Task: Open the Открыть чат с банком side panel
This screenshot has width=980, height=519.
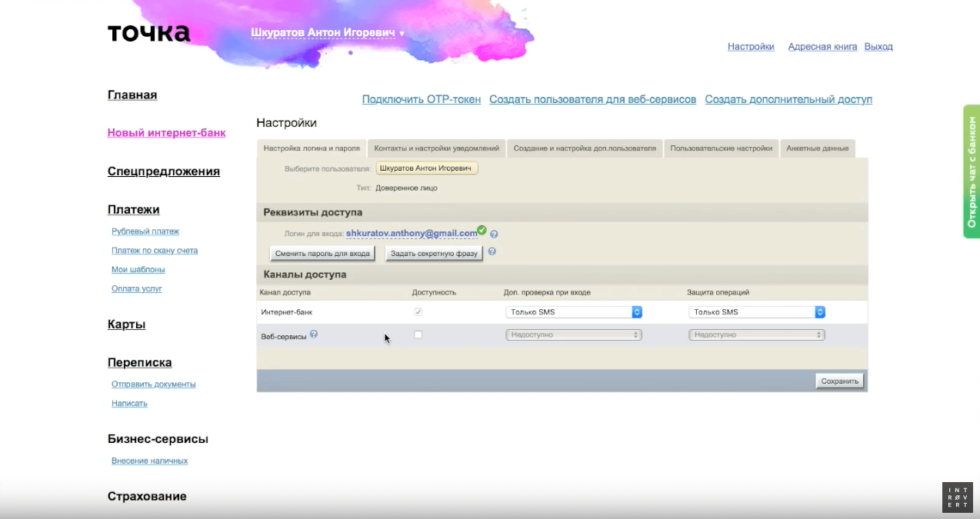Action: point(972,171)
